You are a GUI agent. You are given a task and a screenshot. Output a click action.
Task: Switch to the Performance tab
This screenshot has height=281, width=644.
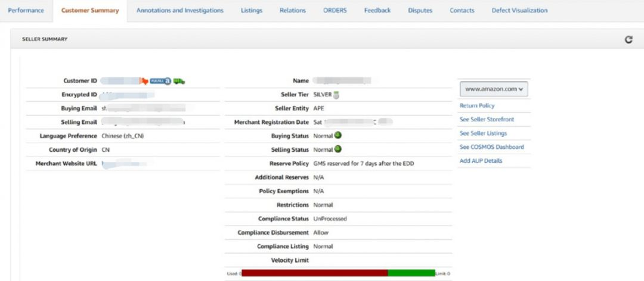pyautogui.click(x=26, y=11)
